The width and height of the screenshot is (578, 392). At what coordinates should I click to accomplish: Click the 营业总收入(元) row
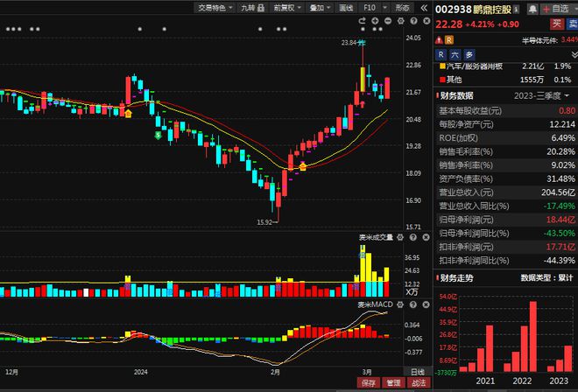[x=506, y=192]
